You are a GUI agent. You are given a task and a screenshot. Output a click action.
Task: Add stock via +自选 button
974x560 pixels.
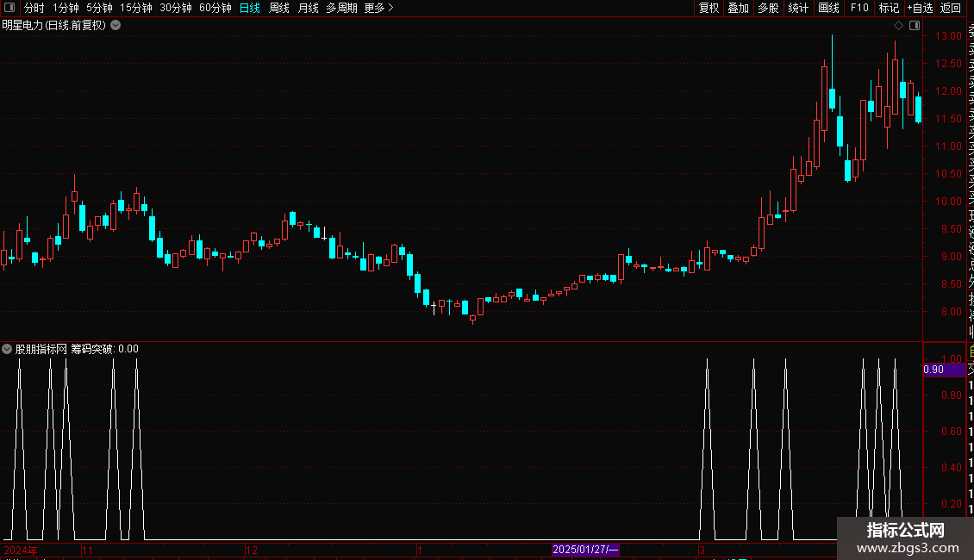point(920,8)
